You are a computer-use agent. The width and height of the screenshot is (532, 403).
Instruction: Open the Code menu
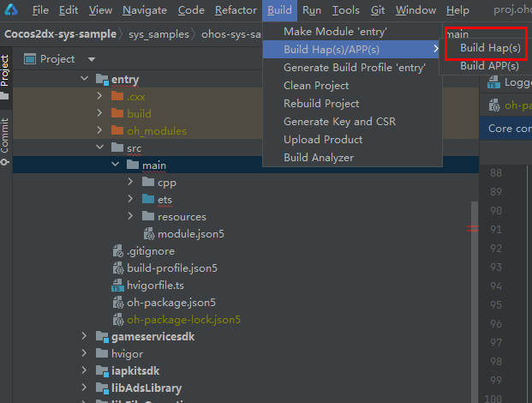tap(191, 10)
